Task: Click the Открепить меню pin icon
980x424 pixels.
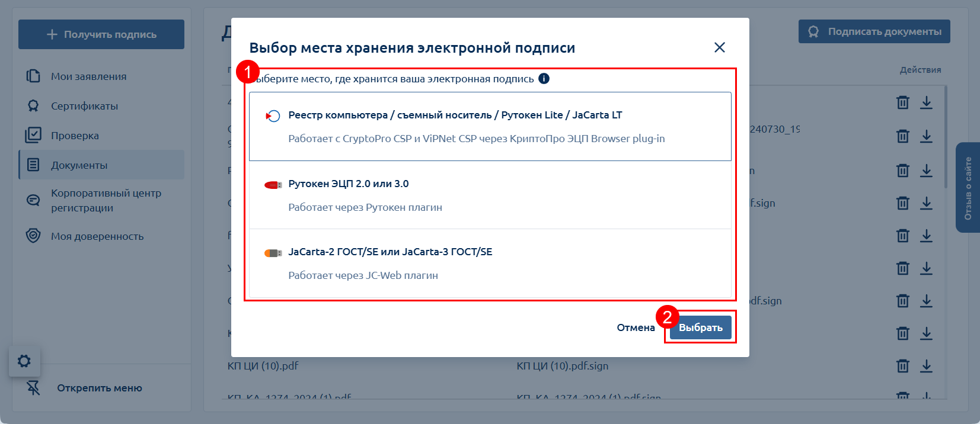Action: 33,388
